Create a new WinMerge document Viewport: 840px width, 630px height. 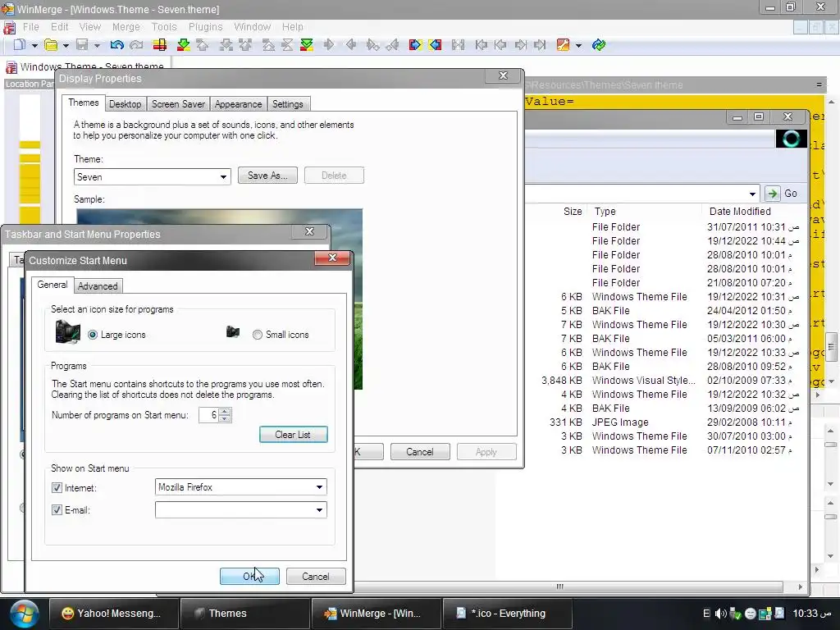click(20, 45)
